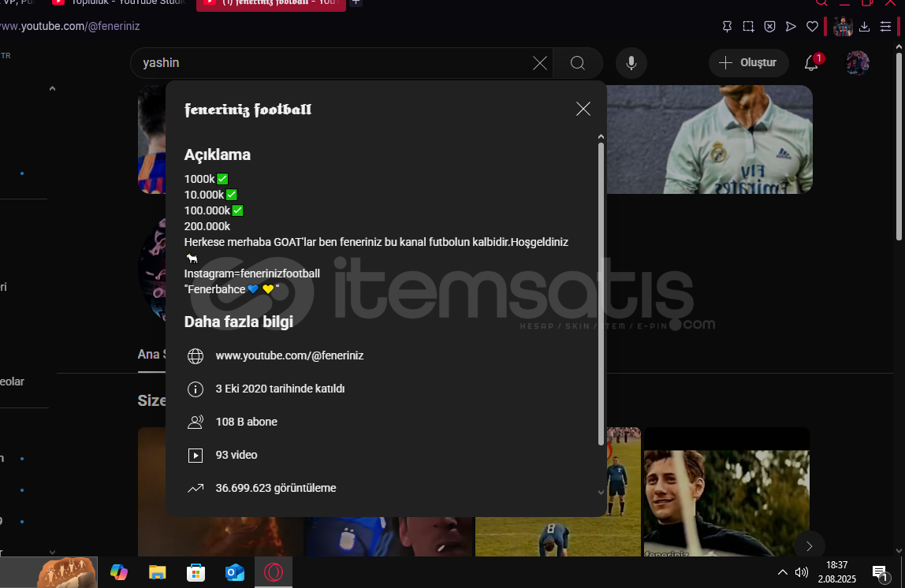This screenshot has height=588, width=905.
Task: Click the Opera icon in taskbar
Action: click(x=274, y=572)
